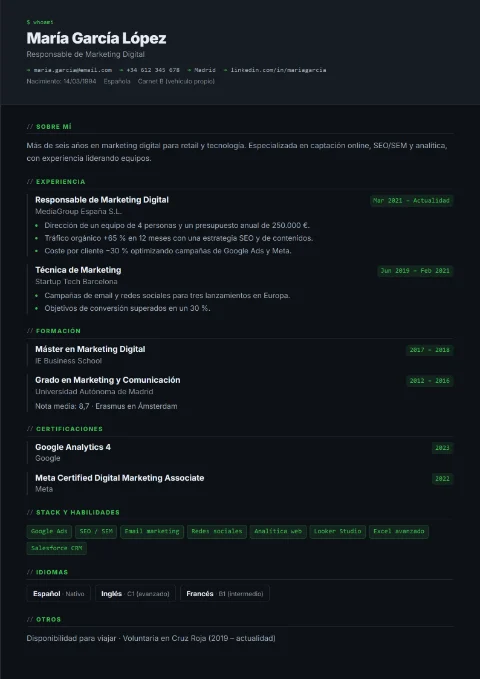Click the arrow icon before the phone number
480x679 pixels.
[121, 70]
